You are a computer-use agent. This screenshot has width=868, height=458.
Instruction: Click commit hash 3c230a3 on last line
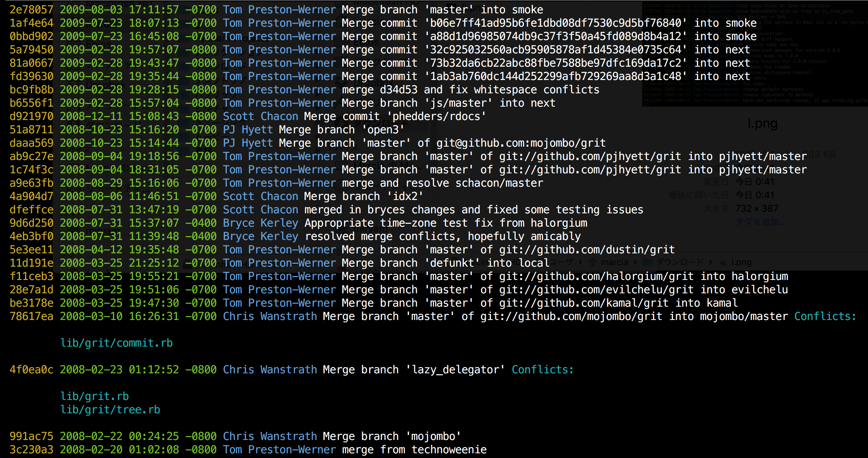(31, 450)
